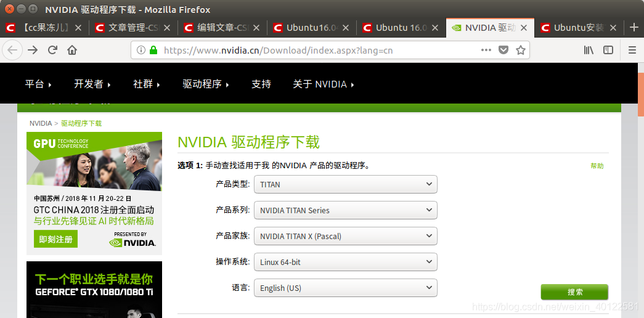Screen dimensions: 644x318
Task: Click the 即刻注册 button in GTC banner
Action: click(x=56, y=239)
